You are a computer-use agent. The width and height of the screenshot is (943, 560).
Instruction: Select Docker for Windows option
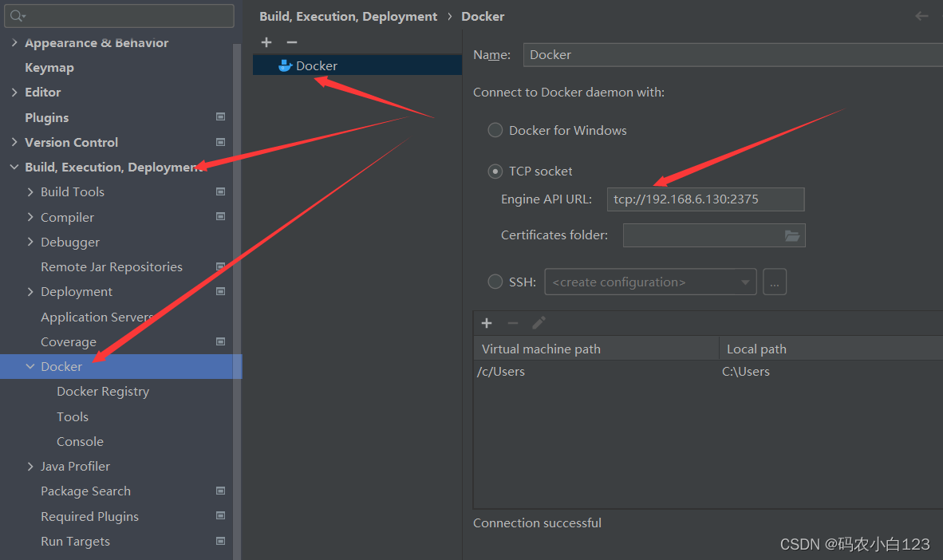[x=495, y=130]
